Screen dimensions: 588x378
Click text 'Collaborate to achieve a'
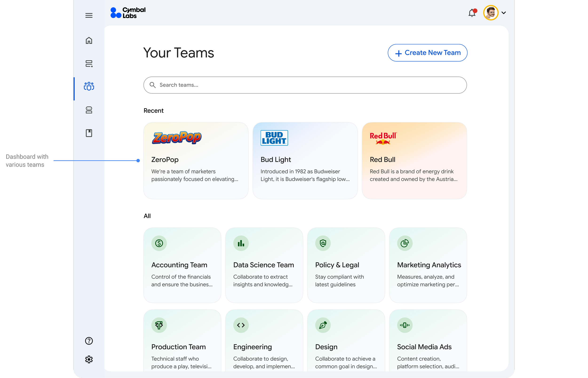(x=345, y=359)
